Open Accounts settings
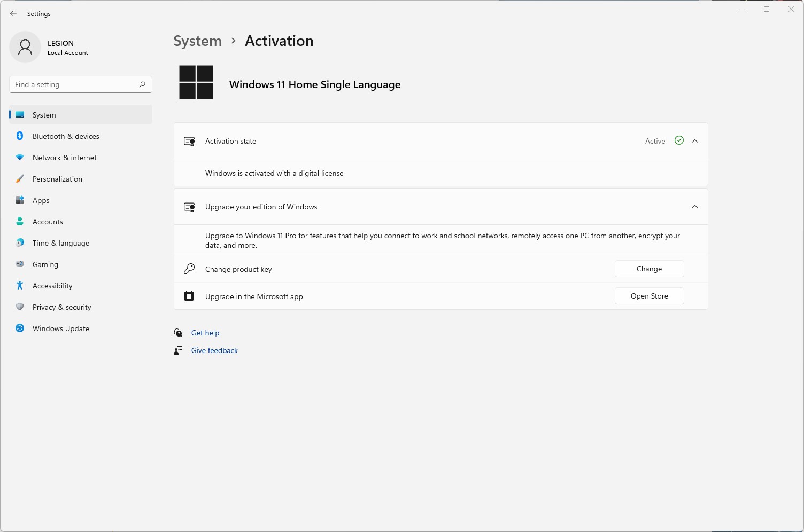The image size is (804, 532). [48, 222]
